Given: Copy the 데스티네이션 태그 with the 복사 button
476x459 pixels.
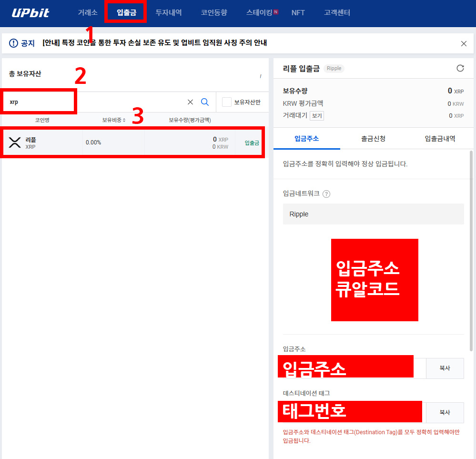Looking at the screenshot, I should click(445, 412).
